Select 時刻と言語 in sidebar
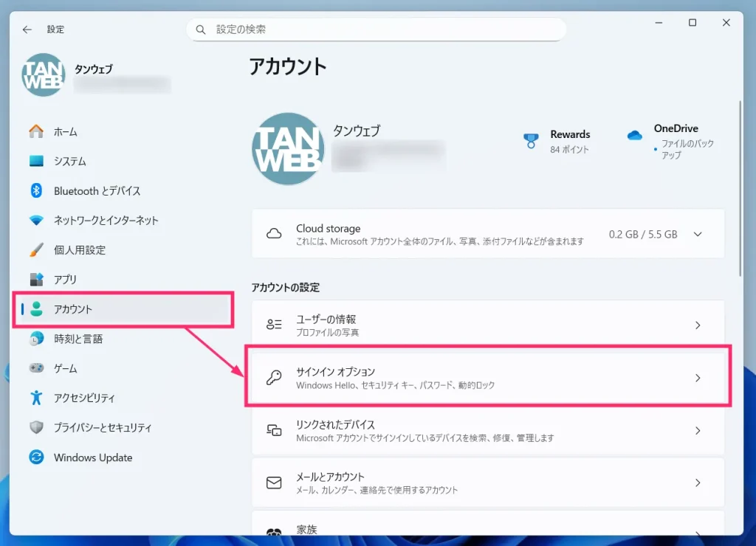Image resolution: width=756 pixels, height=546 pixels. [x=124, y=339]
